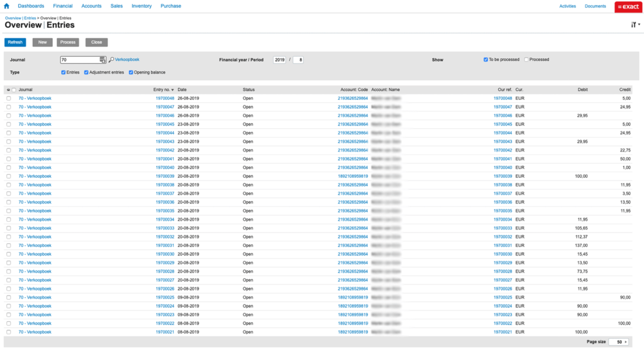The height and width of the screenshot is (362, 644).
Task: Open the personalize settings icon near top right
Action: coord(635,25)
